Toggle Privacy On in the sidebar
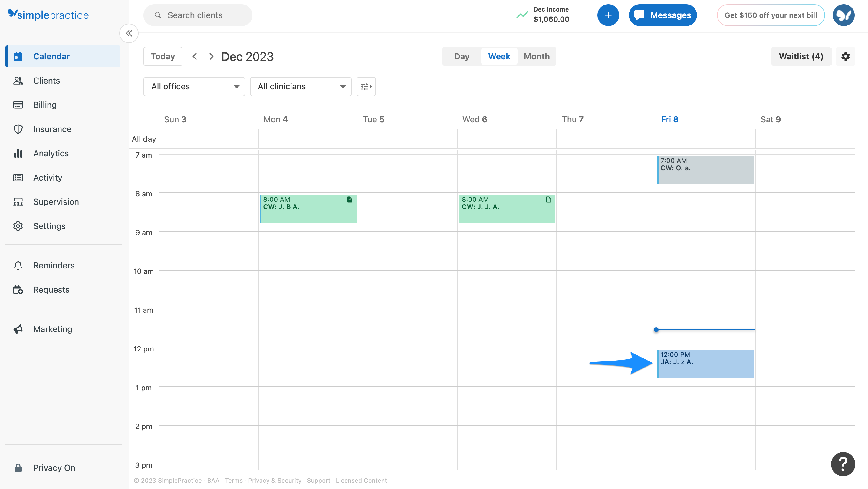This screenshot has width=868, height=489. point(54,467)
